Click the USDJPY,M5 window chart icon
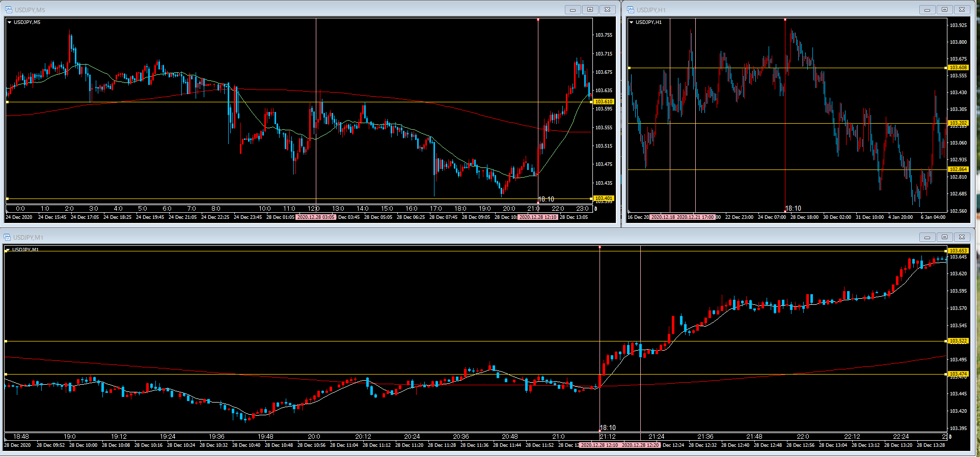 coord(8,10)
